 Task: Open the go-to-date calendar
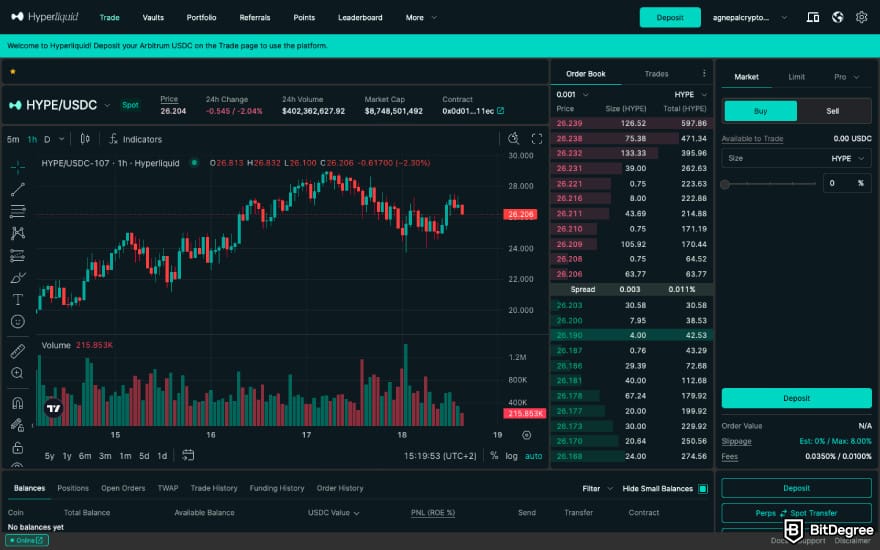coord(188,455)
